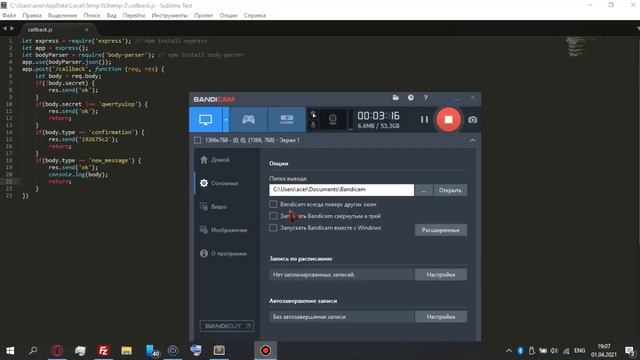The width and height of the screenshot is (640, 360).
Task: Click the volume tray icon
Action: coord(554,351)
